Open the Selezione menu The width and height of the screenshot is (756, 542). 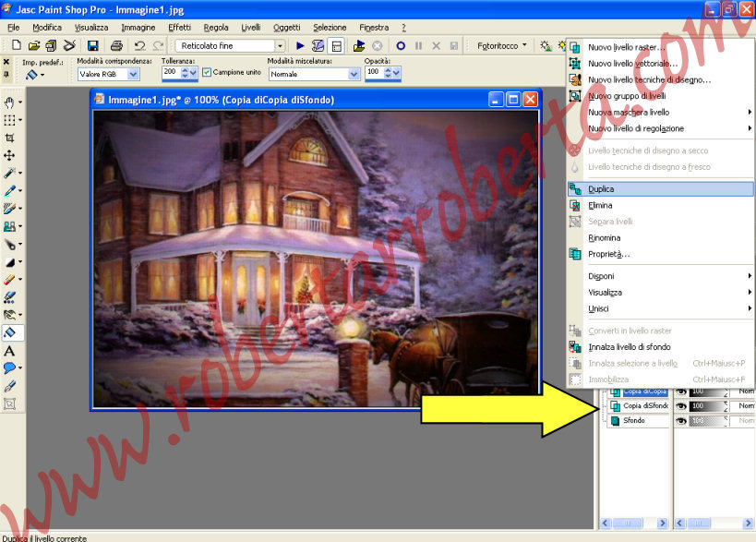point(330,28)
